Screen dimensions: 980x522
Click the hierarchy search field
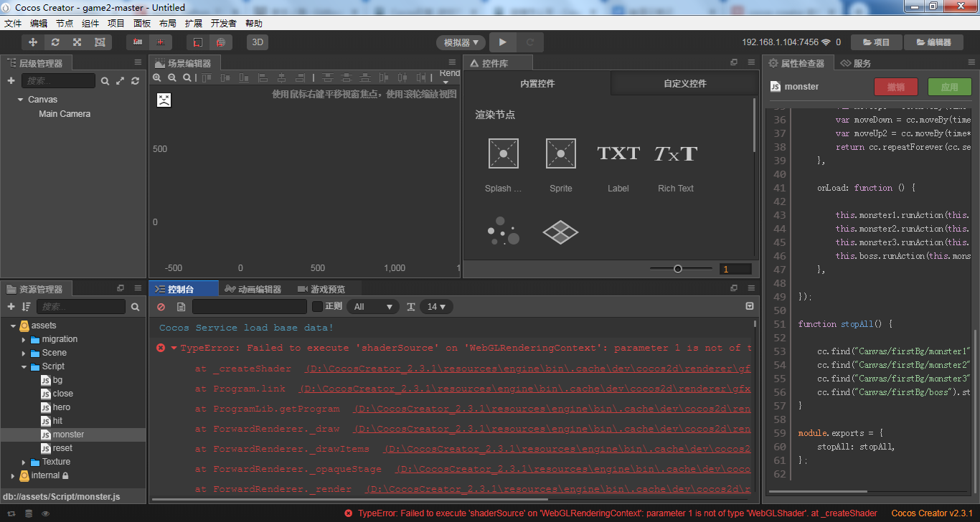pos(58,81)
